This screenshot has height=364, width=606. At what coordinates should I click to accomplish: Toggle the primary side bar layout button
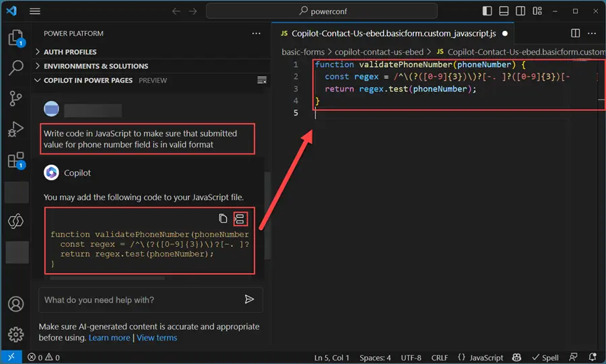pyautogui.click(x=487, y=11)
